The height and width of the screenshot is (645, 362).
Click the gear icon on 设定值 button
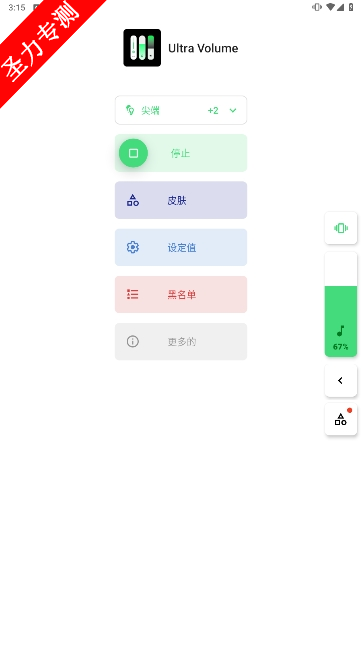132,247
